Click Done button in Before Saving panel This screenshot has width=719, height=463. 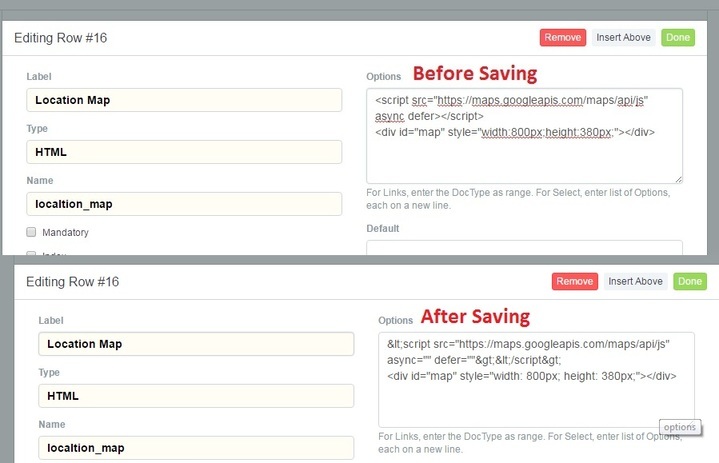(x=678, y=38)
